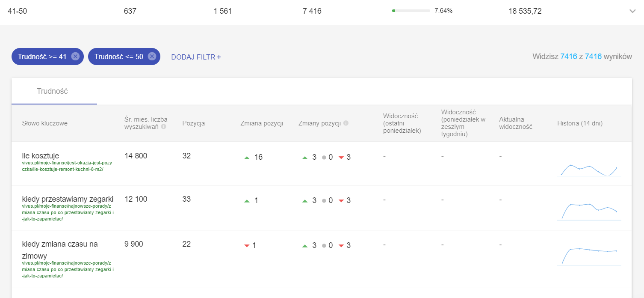
Task: Open the 'kiedy przestawiamy zegarki' keyword
Action: pos(68,199)
